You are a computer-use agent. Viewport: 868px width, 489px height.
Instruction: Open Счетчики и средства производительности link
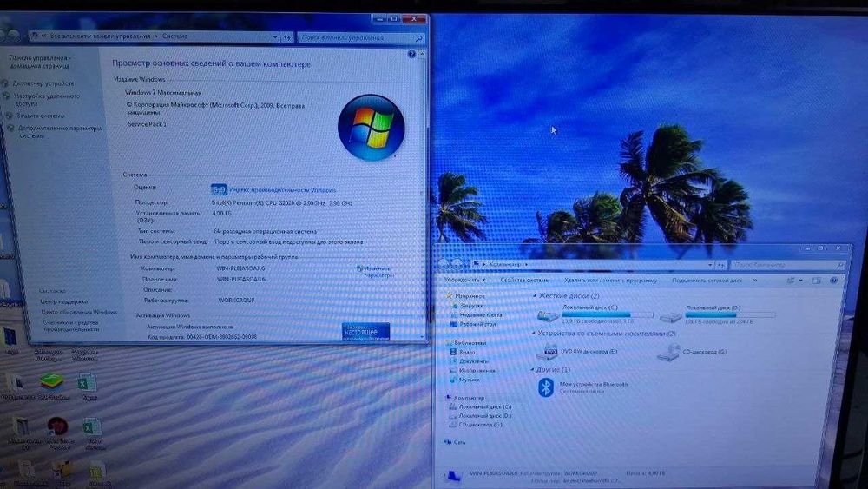[71, 326]
